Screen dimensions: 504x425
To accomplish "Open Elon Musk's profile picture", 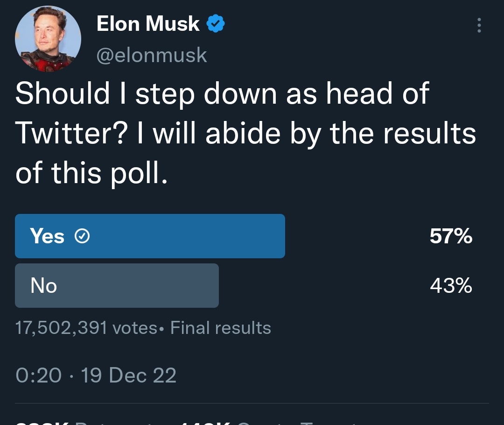I will [x=48, y=39].
